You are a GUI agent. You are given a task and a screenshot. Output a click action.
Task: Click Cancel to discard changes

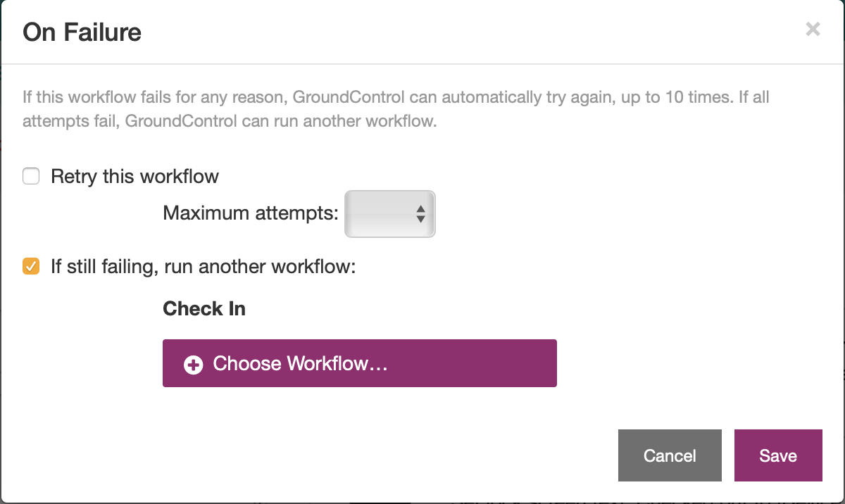point(670,455)
